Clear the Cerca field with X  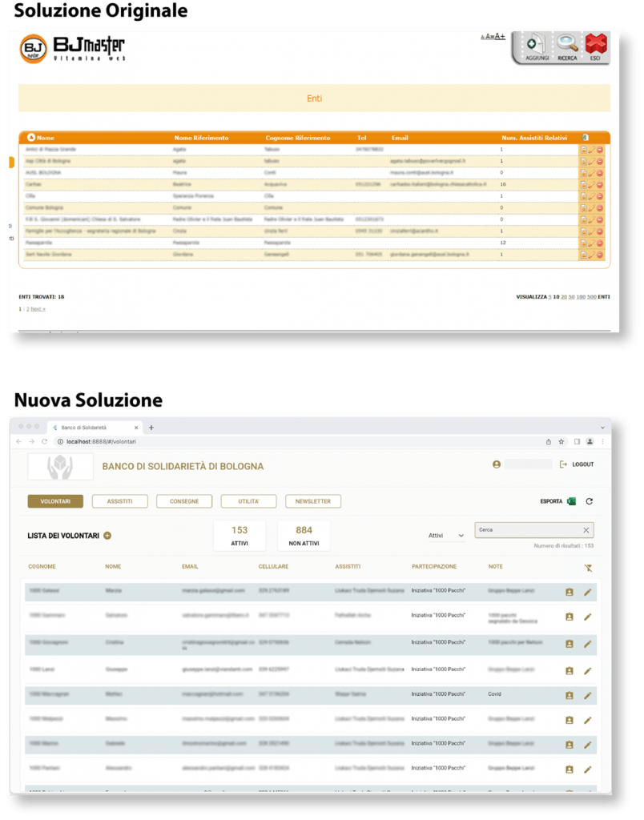pyautogui.click(x=586, y=530)
